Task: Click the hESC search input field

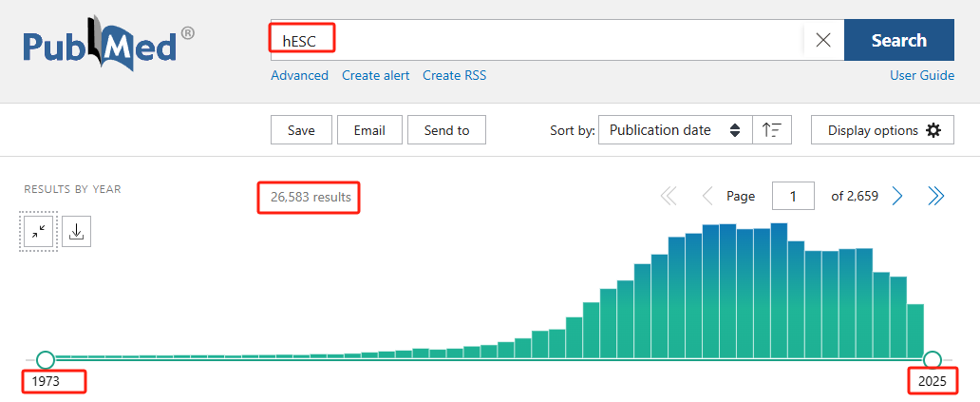Action: (537, 40)
